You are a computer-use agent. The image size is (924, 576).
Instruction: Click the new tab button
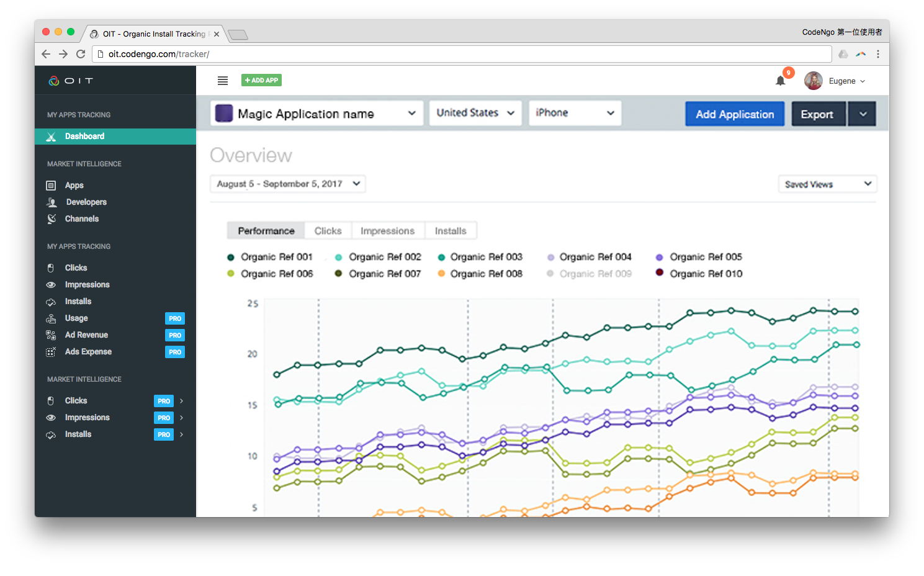[x=238, y=34]
